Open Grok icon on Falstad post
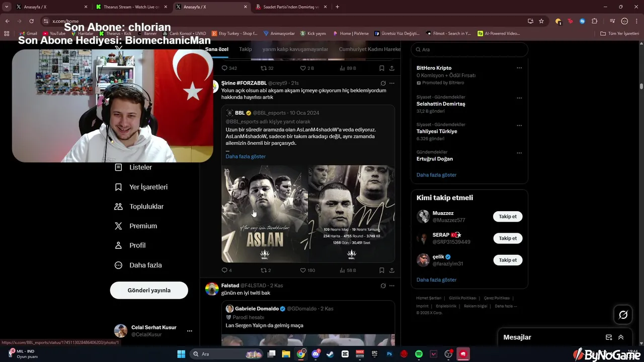Image resolution: width=644 pixels, height=362 pixels. 383,286
